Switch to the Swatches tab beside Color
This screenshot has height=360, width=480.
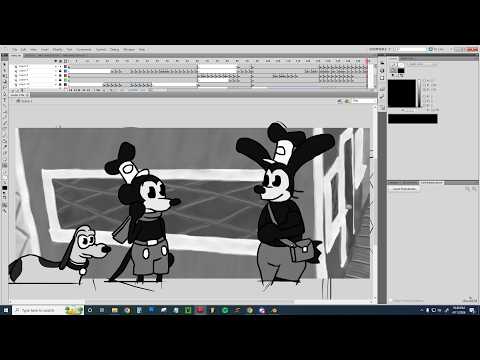407,59
